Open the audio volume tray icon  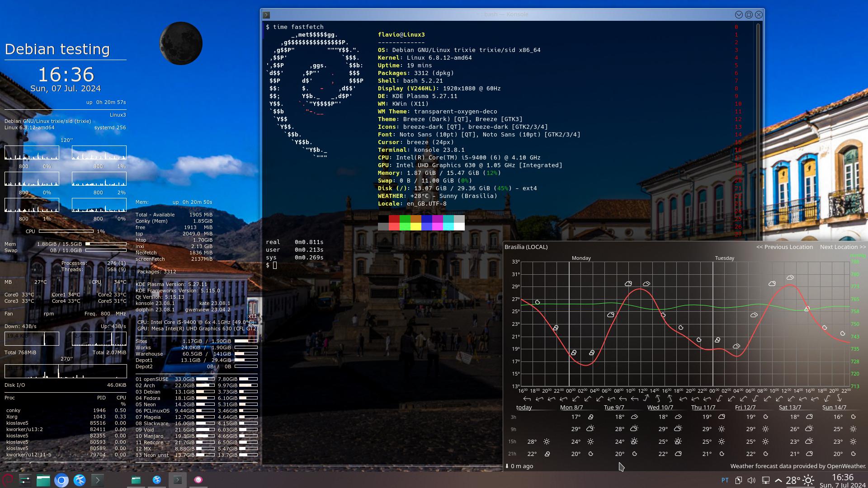(x=751, y=480)
